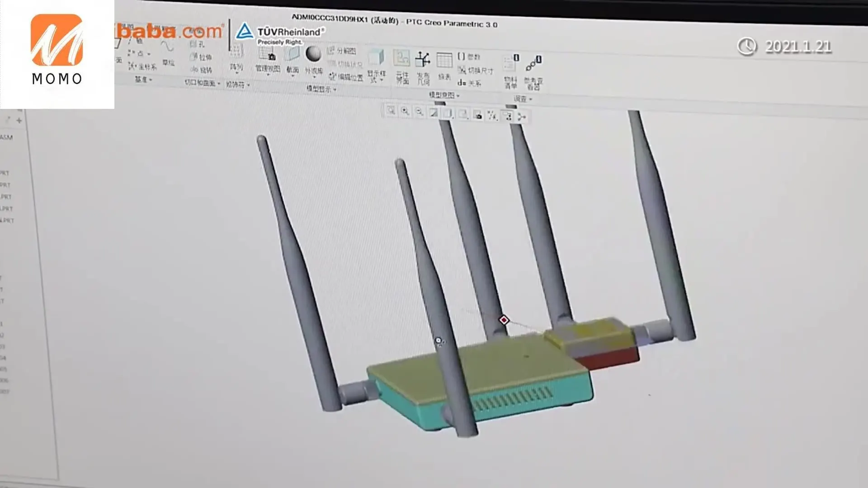This screenshot has width=868, height=488.
Task: Click zoom out magnifier in graphics toolbar
Action: click(420, 112)
